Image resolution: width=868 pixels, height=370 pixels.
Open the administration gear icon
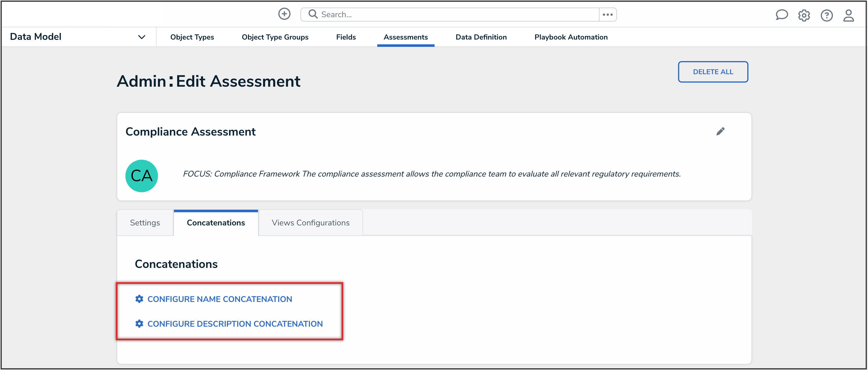804,15
